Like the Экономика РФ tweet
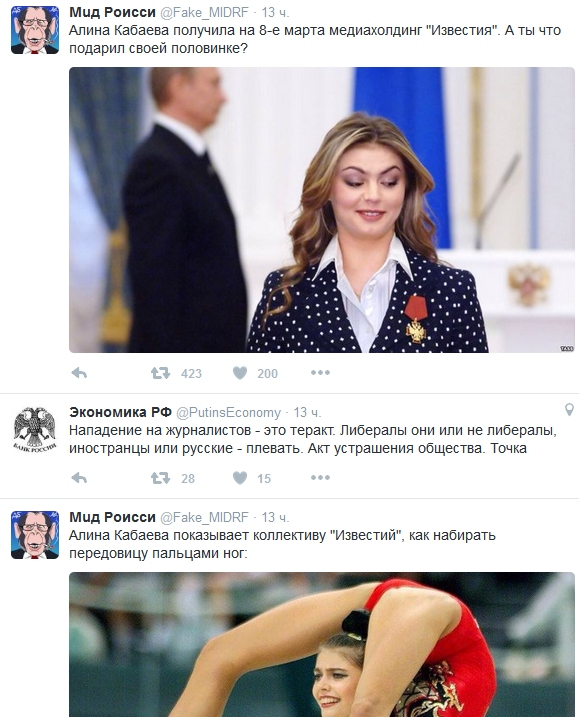 (240, 478)
